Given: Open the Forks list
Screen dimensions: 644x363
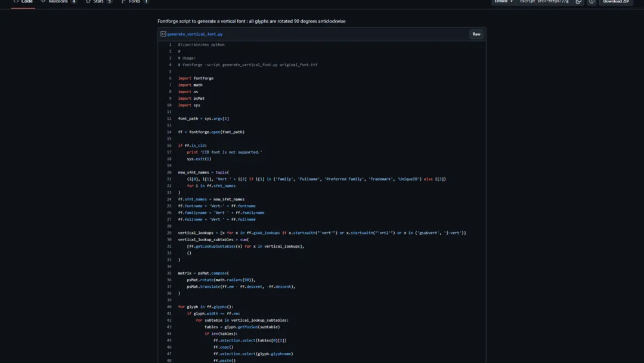Looking at the screenshot, I should point(135,2).
